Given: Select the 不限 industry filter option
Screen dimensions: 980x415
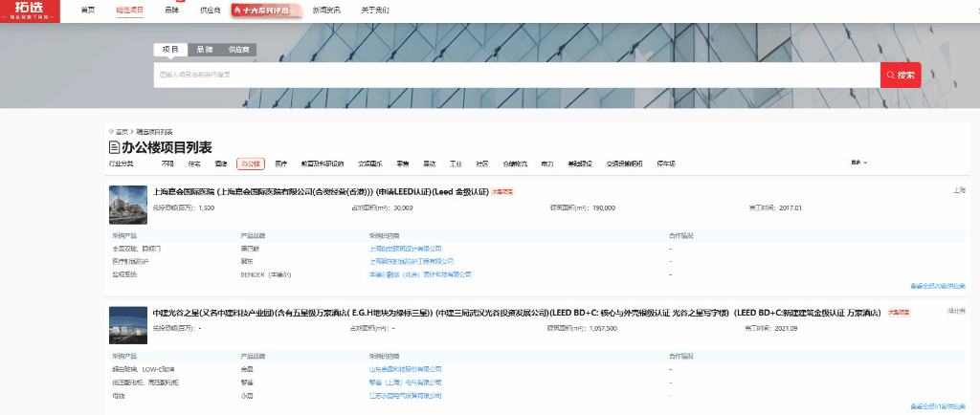Looking at the screenshot, I should pyautogui.click(x=167, y=164).
